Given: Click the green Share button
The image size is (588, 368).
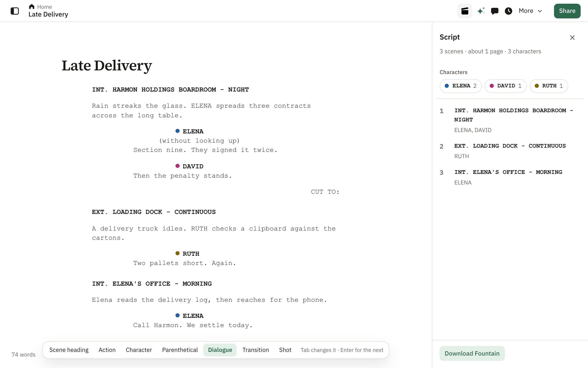Looking at the screenshot, I should click(x=567, y=11).
